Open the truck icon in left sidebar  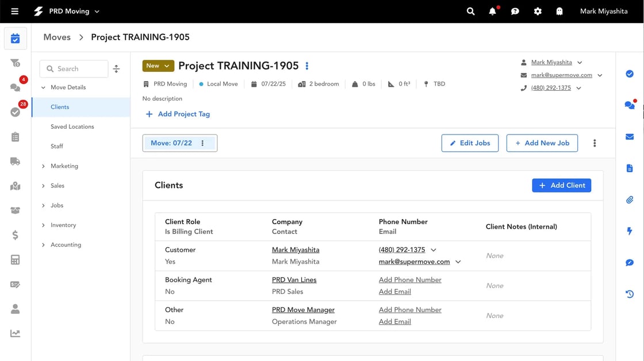tap(16, 162)
